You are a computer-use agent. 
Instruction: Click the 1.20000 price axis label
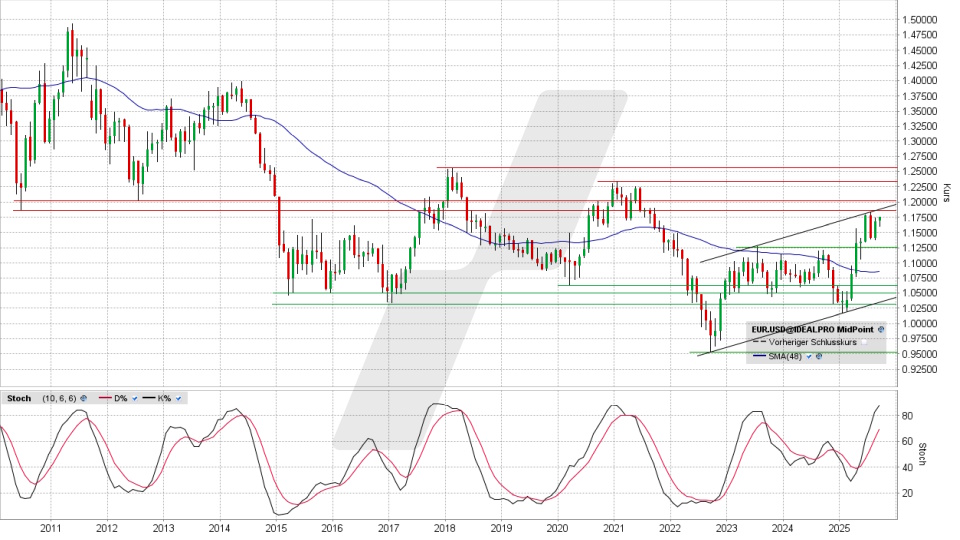coord(920,202)
